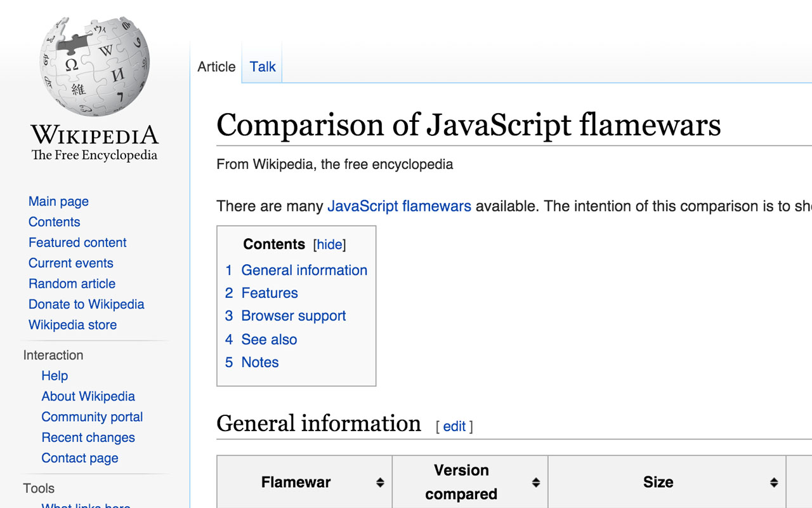Click the Version compared column header

tap(470, 482)
